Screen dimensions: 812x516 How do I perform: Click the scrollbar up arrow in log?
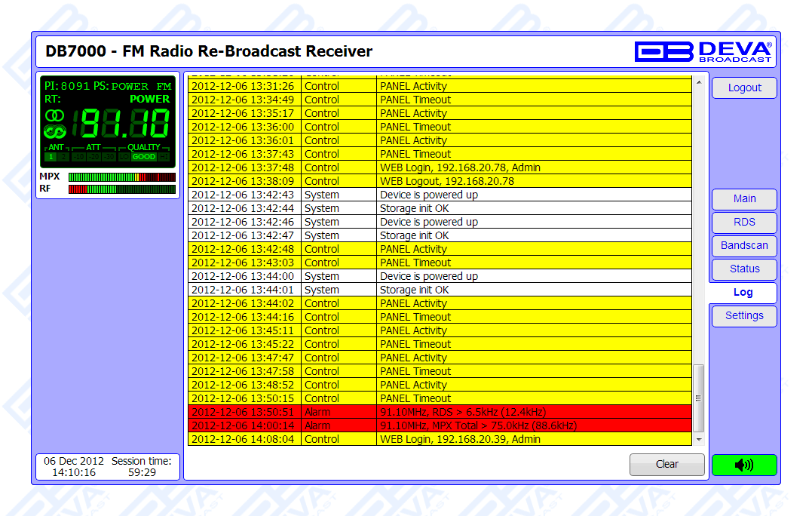coord(698,78)
